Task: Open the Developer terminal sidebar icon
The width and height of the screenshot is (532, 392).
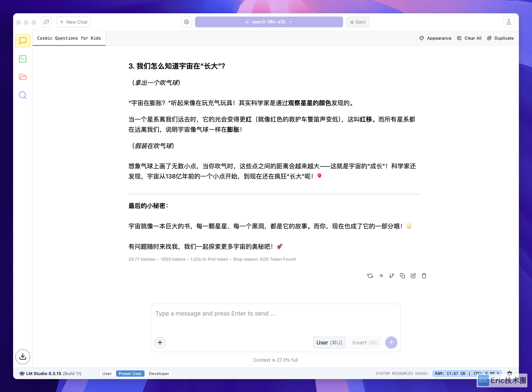Action: point(23,59)
